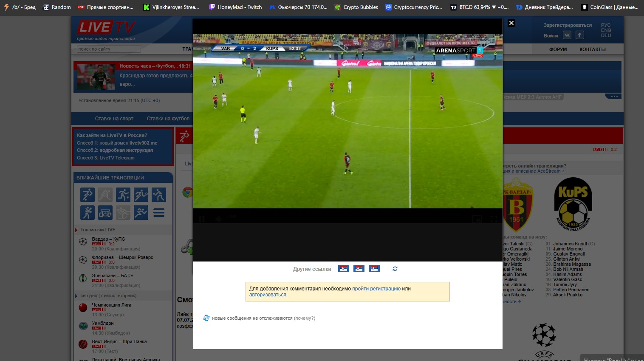
Task: Open the Уимблдон broadcast entry
Action: click(102, 323)
